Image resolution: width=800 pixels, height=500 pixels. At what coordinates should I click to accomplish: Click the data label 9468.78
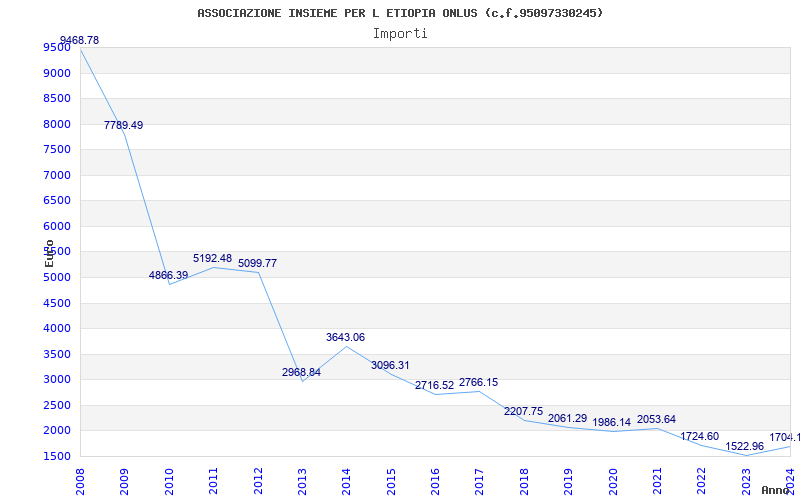80,40
